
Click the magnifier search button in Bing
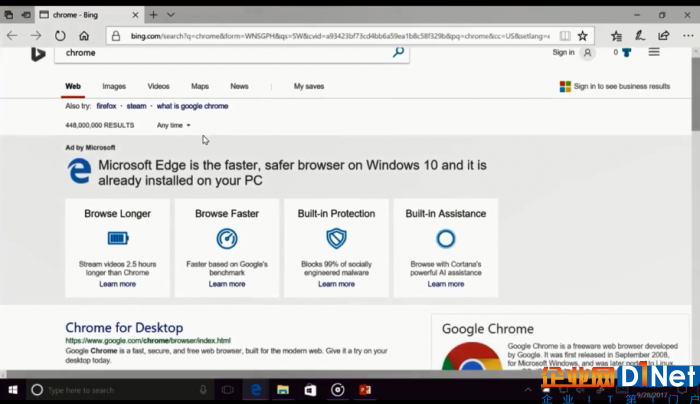(398, 52)
